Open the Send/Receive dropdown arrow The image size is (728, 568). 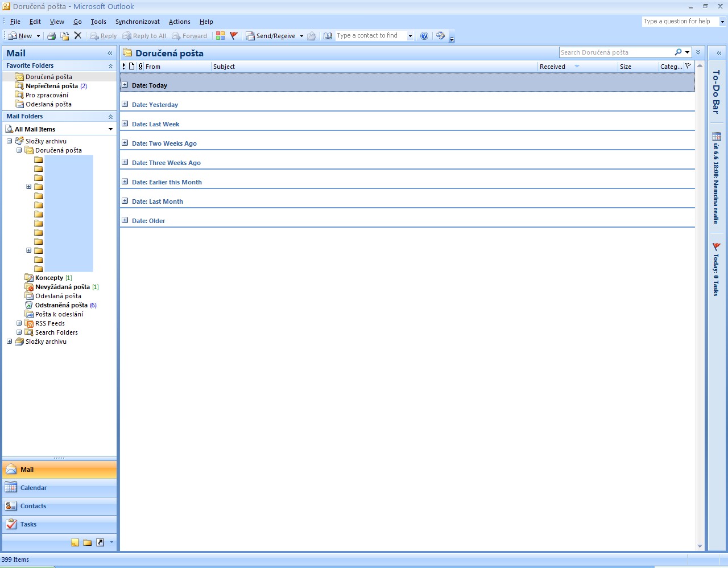point(301,36)
